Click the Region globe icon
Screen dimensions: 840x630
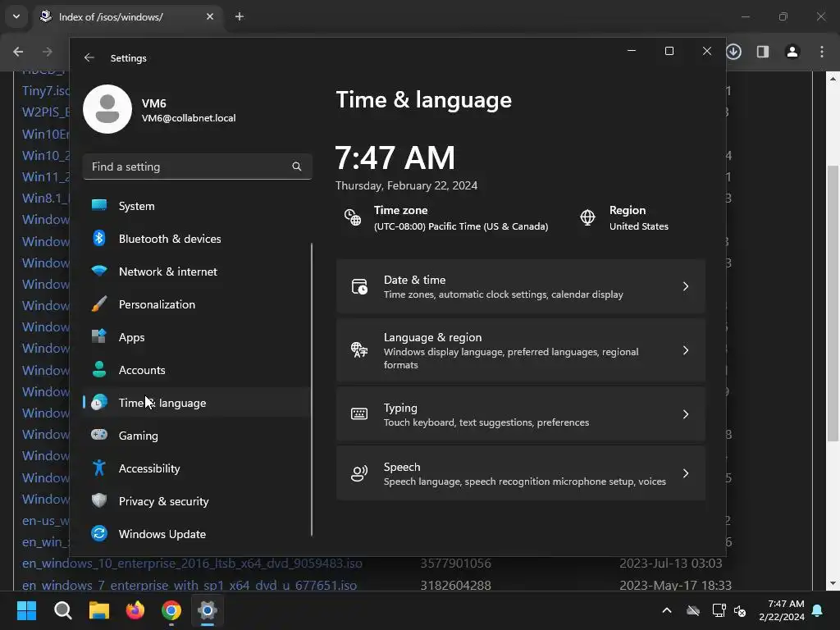[x=587, y=217]
